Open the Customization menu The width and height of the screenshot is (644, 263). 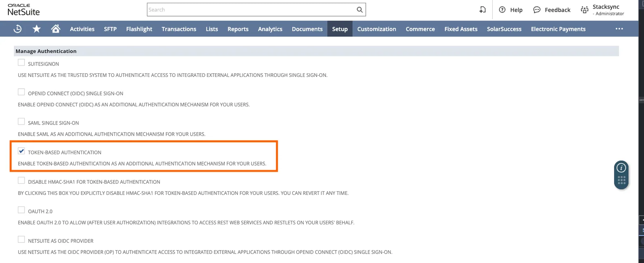click(377, 29)
